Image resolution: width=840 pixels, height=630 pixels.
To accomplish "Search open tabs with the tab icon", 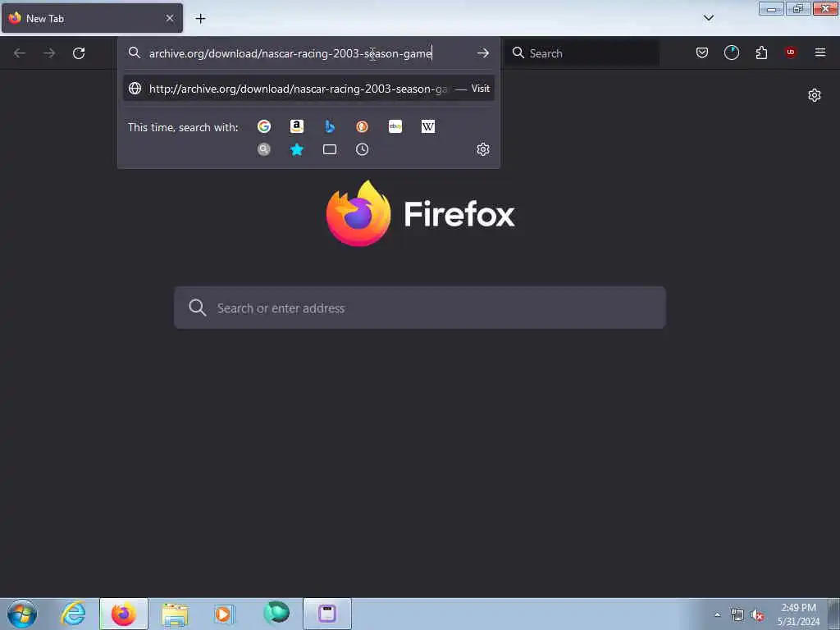I will click(330, 149).
